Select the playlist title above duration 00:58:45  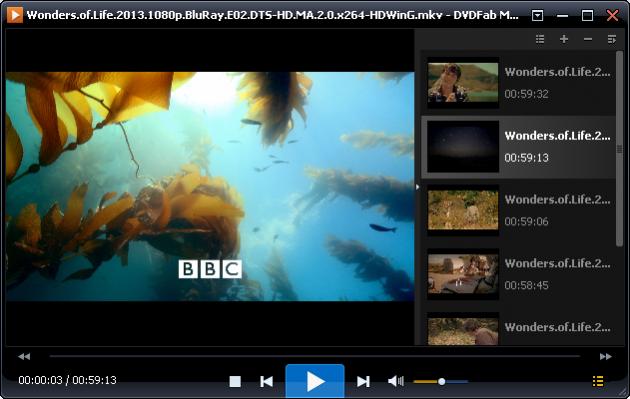(558, 263)
